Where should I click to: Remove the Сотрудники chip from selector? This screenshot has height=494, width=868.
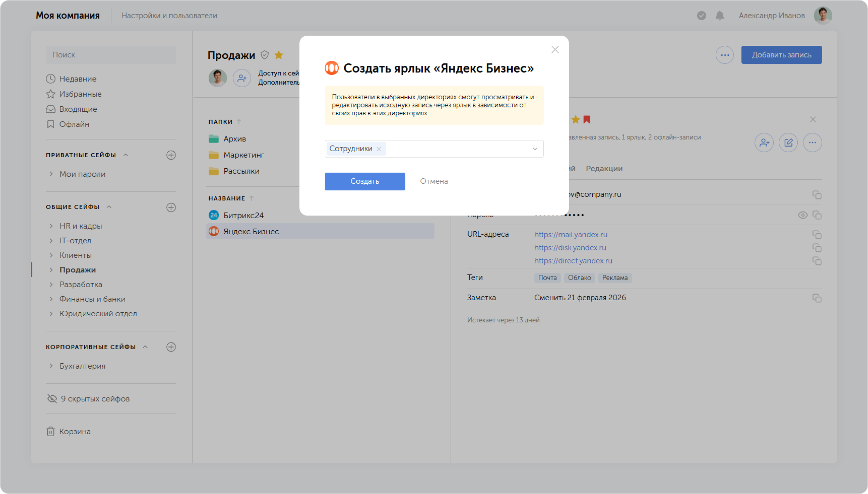point(379,149)
